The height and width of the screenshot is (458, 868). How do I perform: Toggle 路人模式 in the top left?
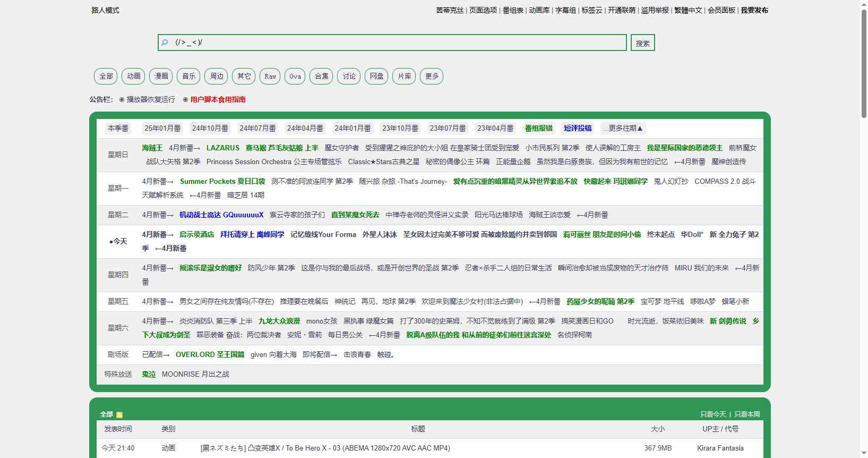pos(105,10)
